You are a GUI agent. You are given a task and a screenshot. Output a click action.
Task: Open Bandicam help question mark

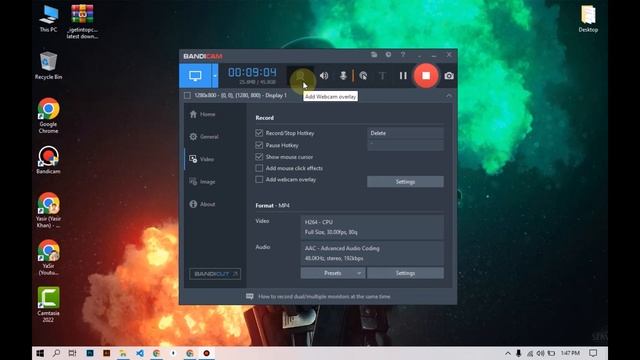(403, 55)
